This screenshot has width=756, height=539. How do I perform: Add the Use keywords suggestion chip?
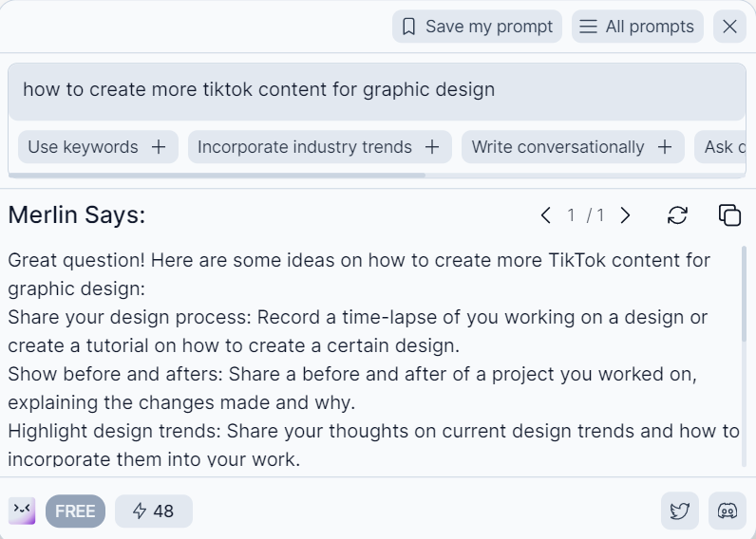click(x=97, y=147)
